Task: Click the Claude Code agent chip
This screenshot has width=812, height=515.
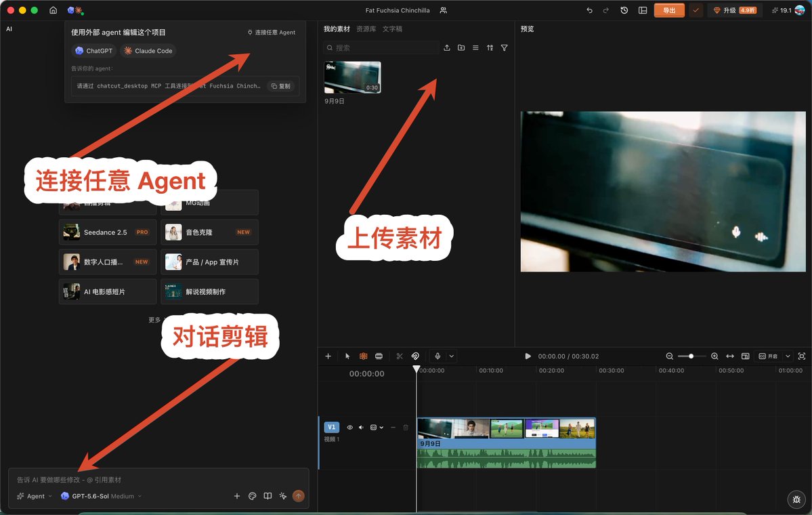Action: [x=148, y=51]
